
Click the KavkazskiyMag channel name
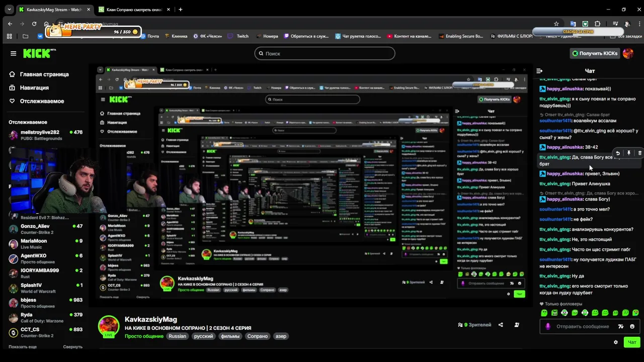pos(151,319)
